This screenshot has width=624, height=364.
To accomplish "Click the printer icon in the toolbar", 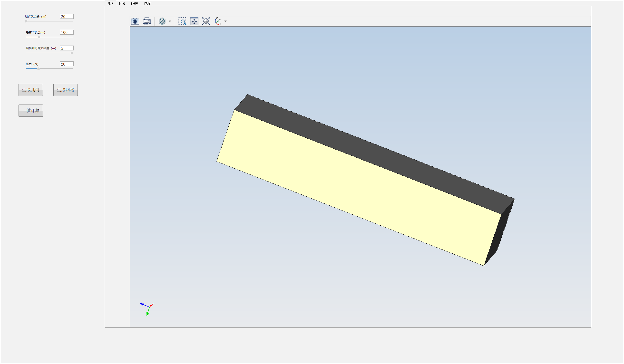I will coord(147,21).
